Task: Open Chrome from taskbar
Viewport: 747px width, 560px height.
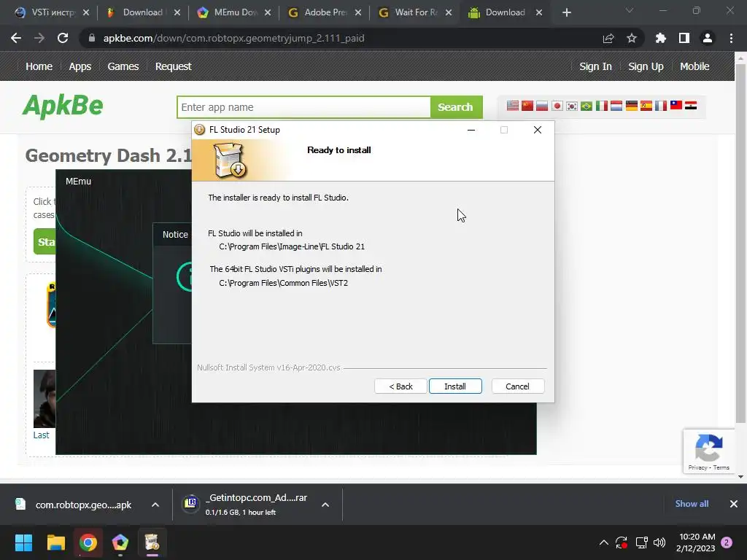Action: pos(88,542)
